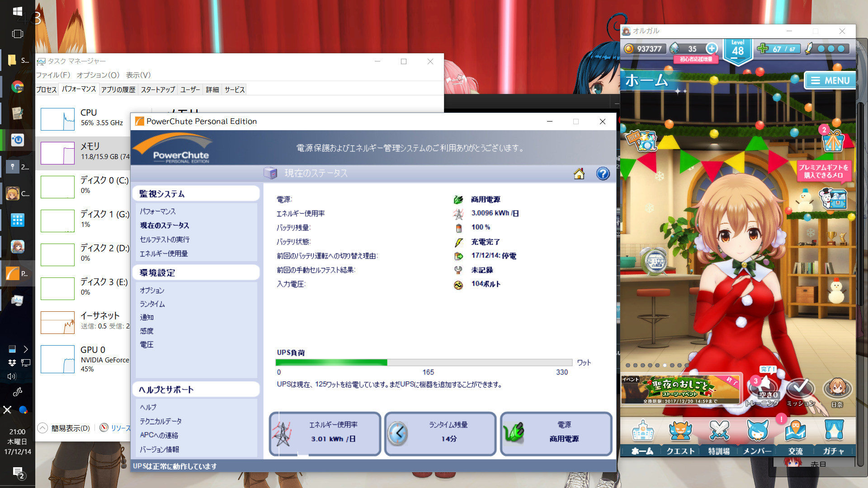The height and width of the screenshot is (488, 868).
Task: Open セルフテストの実行 in PowerChute sidebar
Action: click(165, 239)
